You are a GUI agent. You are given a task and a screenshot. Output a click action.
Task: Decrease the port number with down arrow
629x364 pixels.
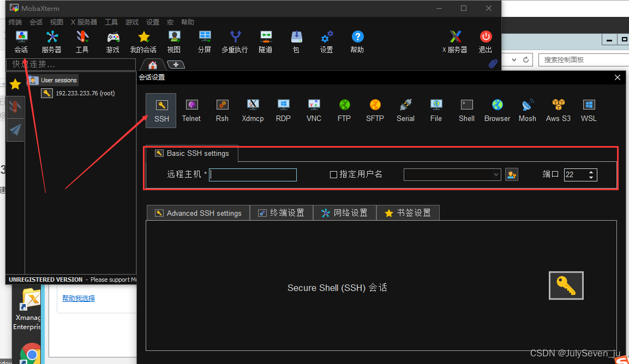pyautogui.click(x=591, y=177)
